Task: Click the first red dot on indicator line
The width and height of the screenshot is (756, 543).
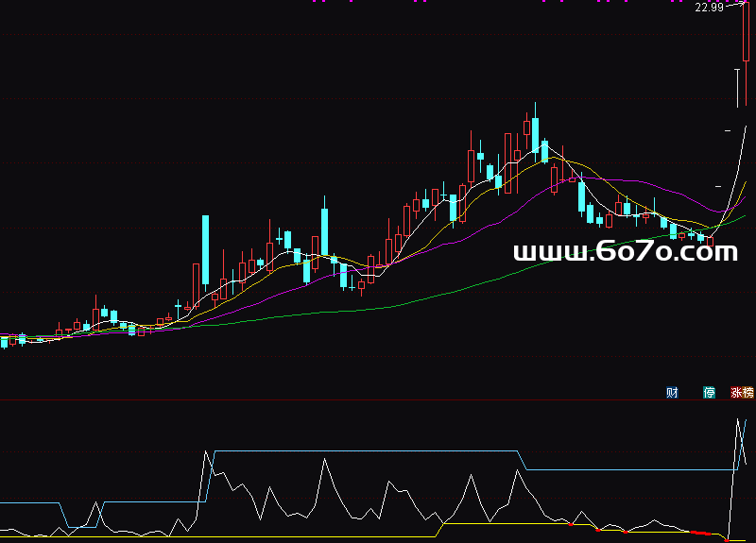Action: tap(572, 522)
